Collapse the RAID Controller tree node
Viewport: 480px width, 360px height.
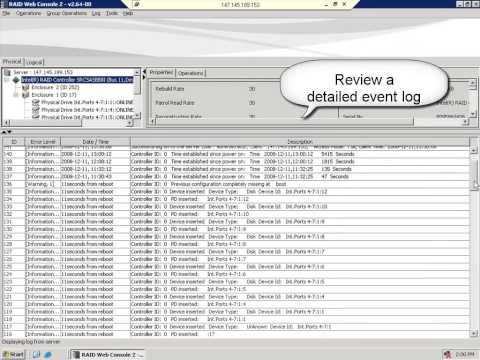tap(7, 80)
